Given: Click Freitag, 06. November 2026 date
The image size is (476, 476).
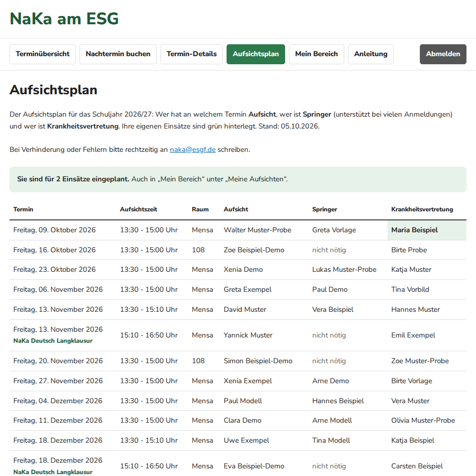Looking at the screenshot, I should [x=58, y=289].
